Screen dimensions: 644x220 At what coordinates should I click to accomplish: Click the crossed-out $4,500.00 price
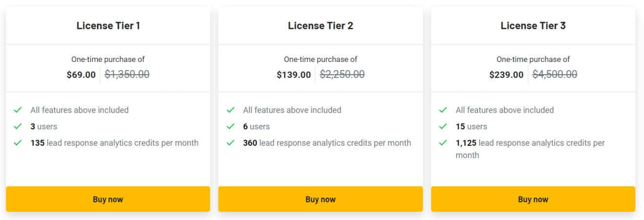pyautogui.click(x=554, y=74)
